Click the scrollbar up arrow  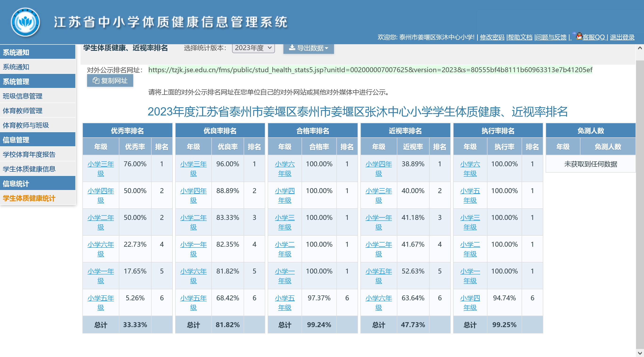pos(640,48)
